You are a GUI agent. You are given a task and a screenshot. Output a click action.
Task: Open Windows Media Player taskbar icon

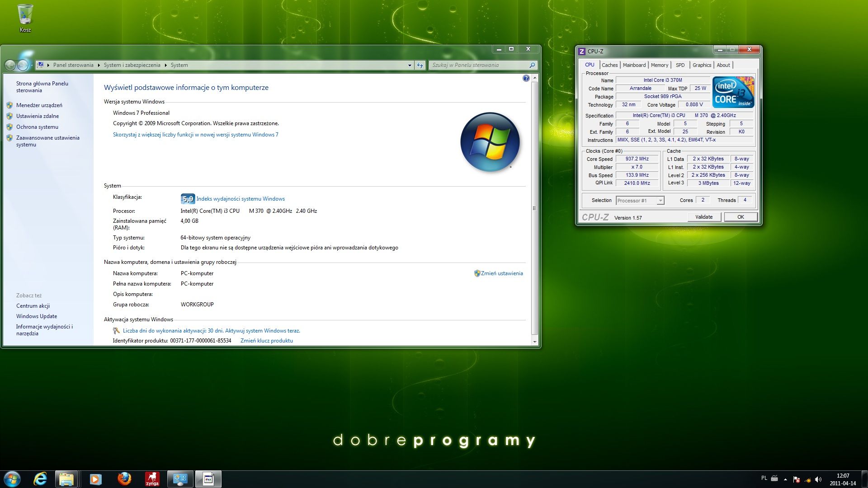pos(95,479)
